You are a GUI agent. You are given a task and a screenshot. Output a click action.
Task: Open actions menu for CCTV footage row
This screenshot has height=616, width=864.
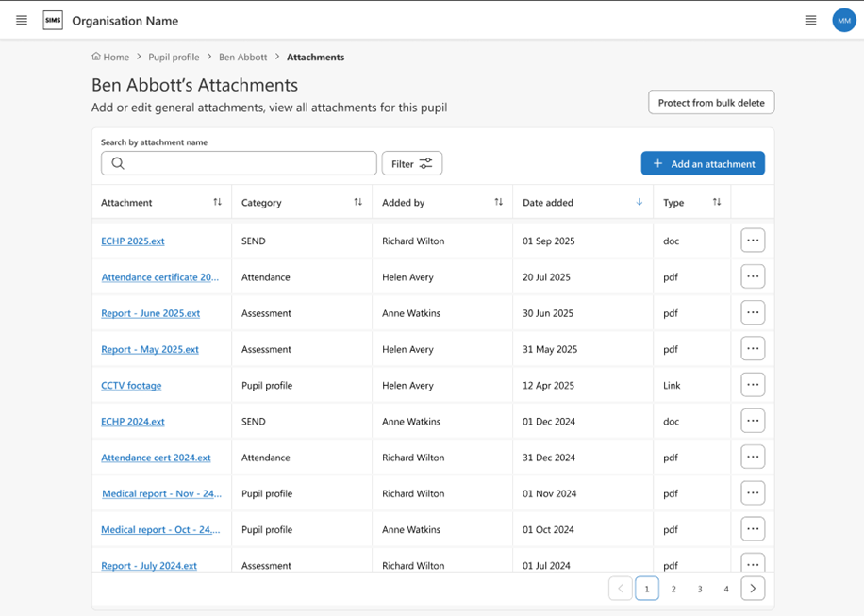(752, 385)
